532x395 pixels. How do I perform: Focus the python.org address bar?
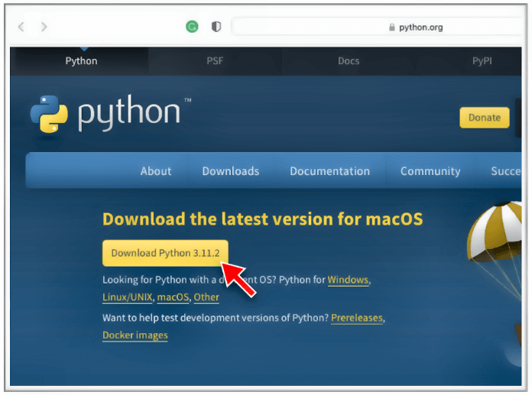[x=377, y=27]
